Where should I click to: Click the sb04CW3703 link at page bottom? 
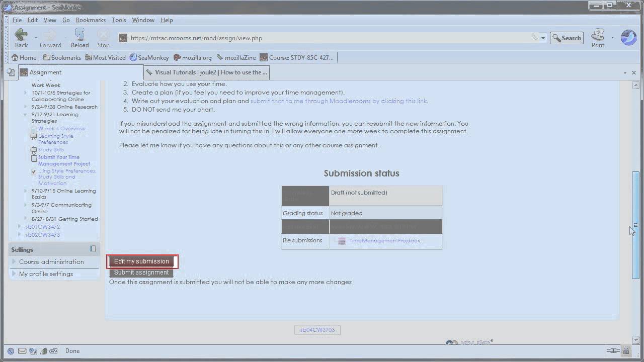click(x=317, y=330)
